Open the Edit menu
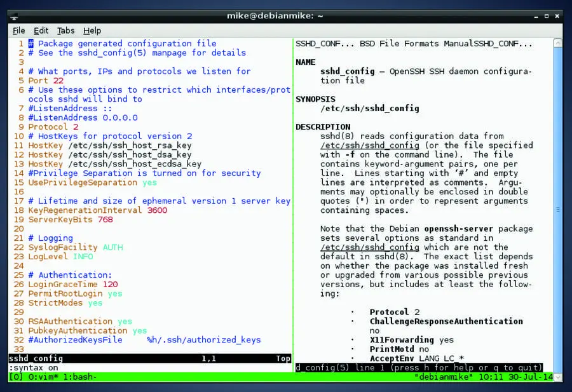The height and width of the screenshot is (392, 572). coord(41,30)
